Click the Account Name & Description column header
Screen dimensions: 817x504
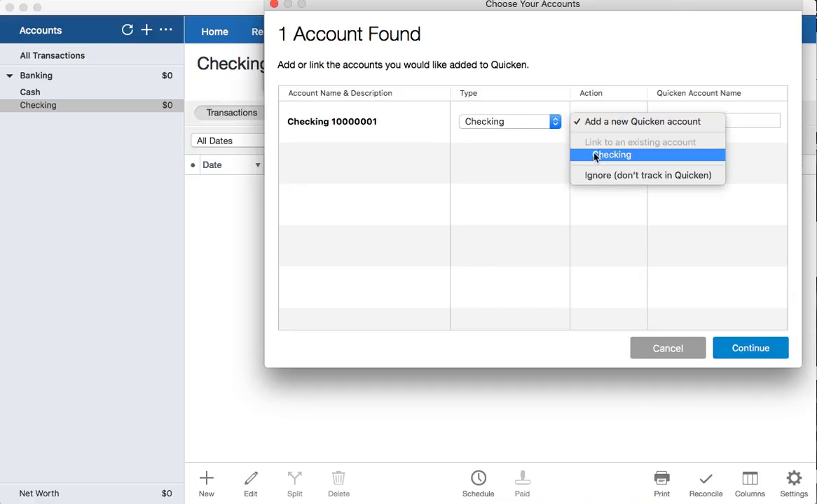click(340, 93)
